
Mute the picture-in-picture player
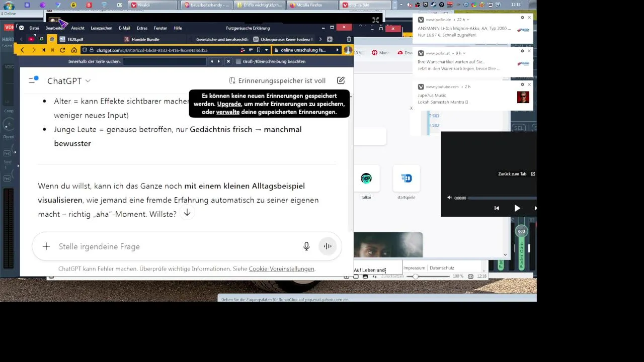[449, 198]
